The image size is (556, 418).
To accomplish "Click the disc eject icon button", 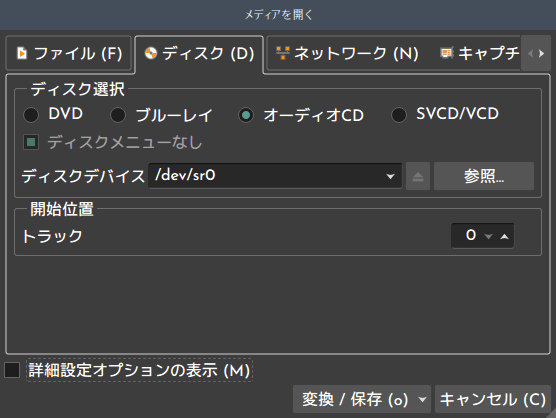I will click(x=418, y=176).
